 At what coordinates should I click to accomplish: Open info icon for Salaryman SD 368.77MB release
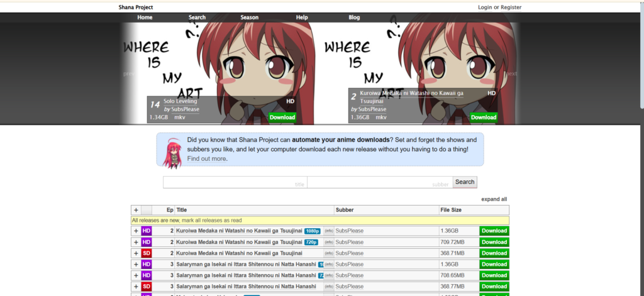[x=329, y=287]
